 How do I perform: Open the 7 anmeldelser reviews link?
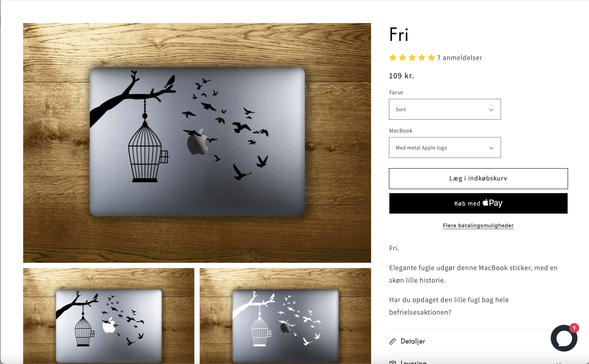pos(459,58)
